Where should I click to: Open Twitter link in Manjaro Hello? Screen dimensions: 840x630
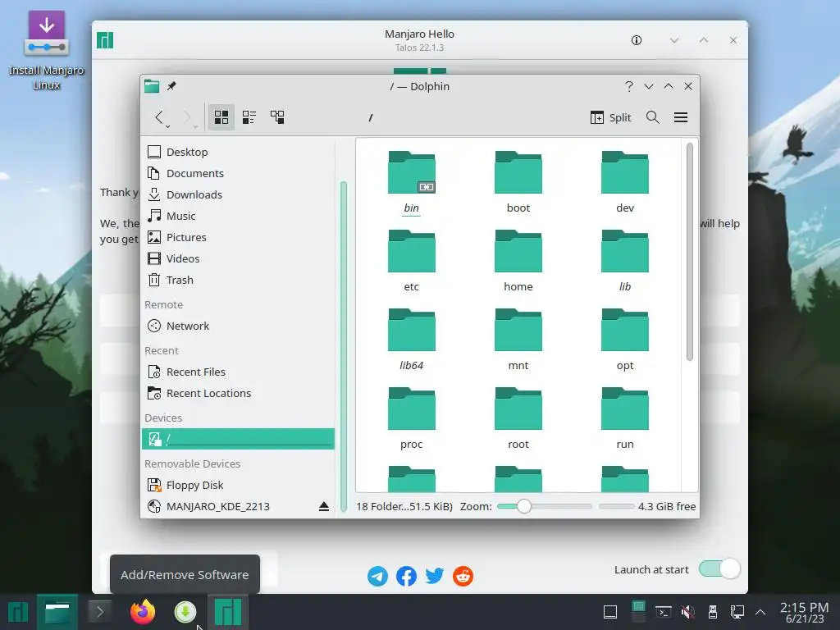point(435,577)
